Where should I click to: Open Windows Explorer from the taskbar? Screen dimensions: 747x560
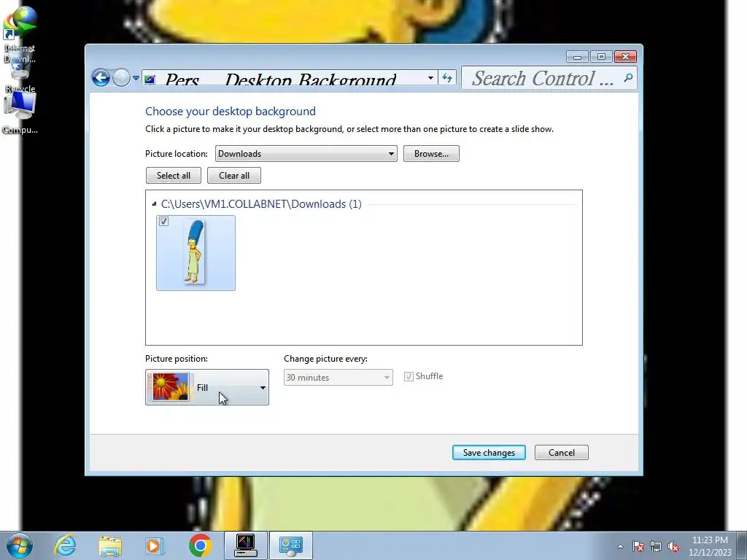(x=110, y=545)
